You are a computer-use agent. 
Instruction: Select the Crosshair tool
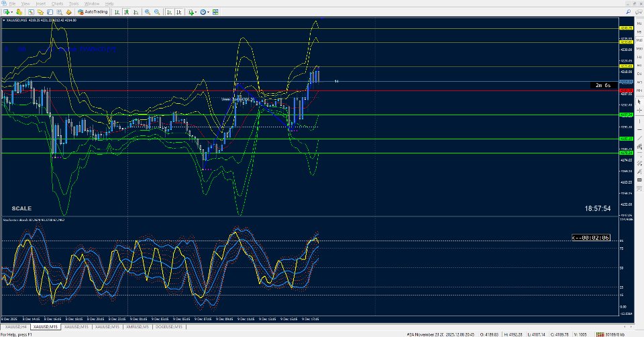pos(639,110)
